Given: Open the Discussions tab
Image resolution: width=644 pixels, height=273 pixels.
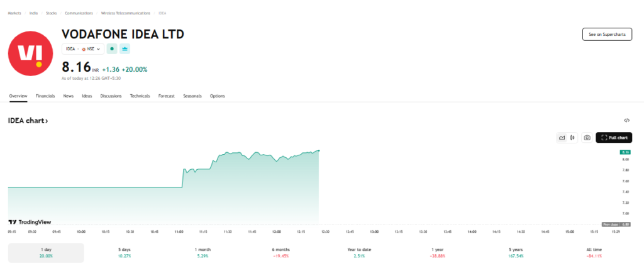Looking at the screenshot, I should pyautogui.click(x=111, y=96).
